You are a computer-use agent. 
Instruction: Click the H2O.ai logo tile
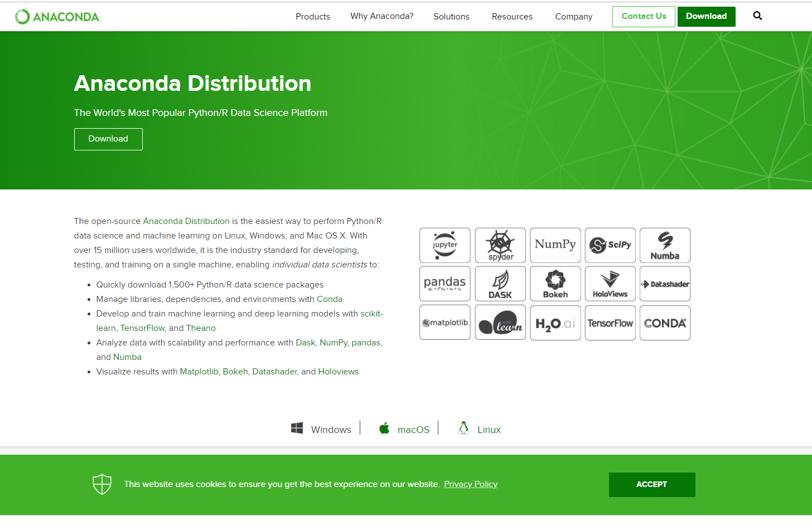(555, 323)
